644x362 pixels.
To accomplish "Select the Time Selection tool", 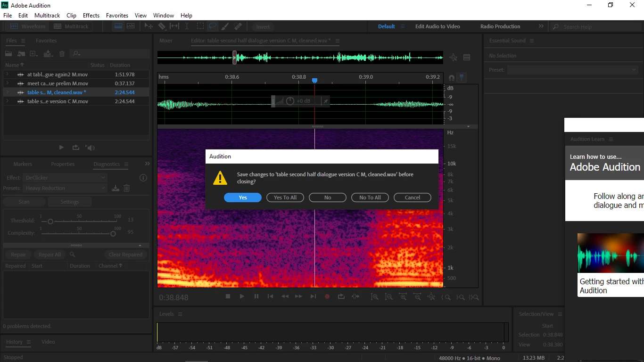I will (x=187, y=26).
